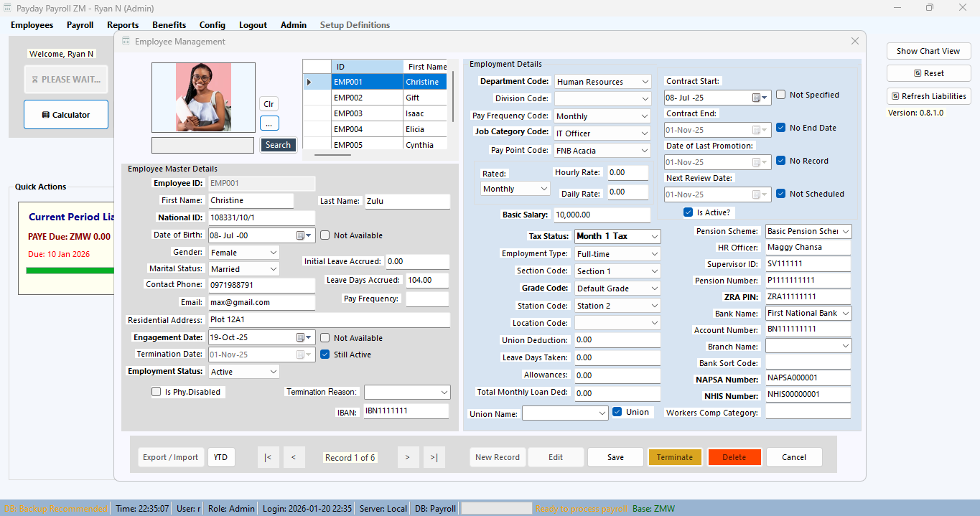The height and width of the screenshot is (516, 980).
Task: Expand the Department Code dropdown
Action: click(x=645, y=82)
